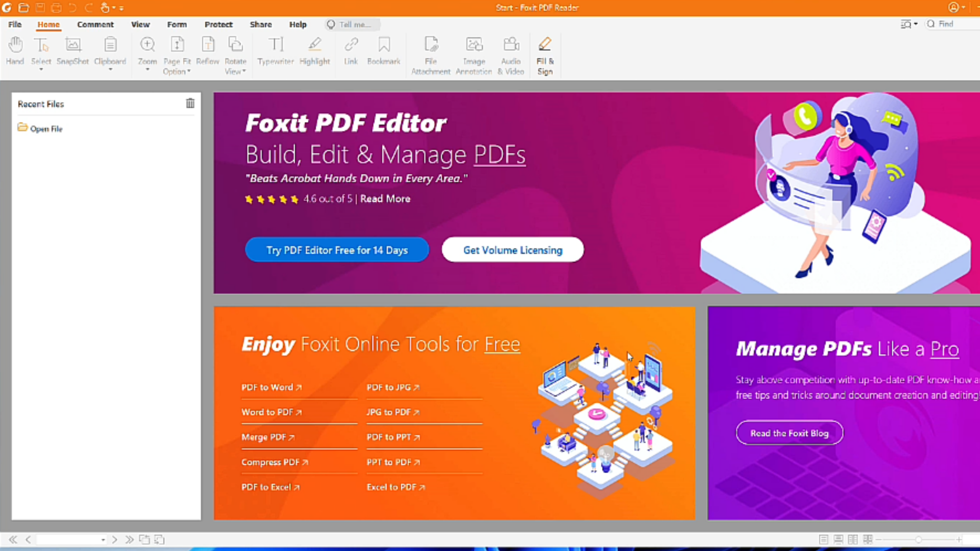Click the Find search field
980x551 pixels.
tap(952, 24)
